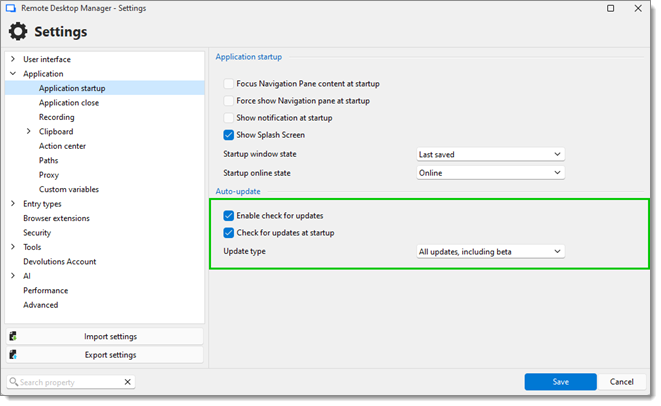This screenshot has height=406, width=661.
Task: Uncheck Check for updates at startup
Action: click(x=228, y=233)
